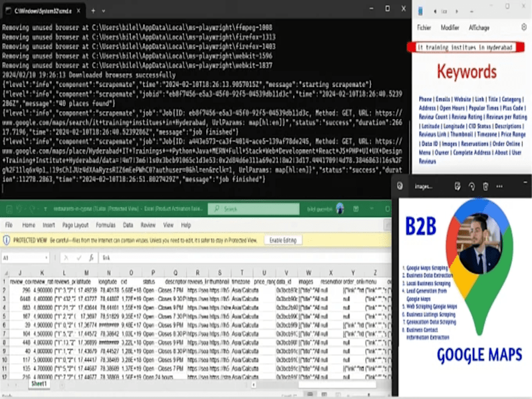Image resolution: width=532 pixels, height=399 pixels.
Task: Click the horizontal scrollbar left arrow
Action: click(x=254, y=385)
